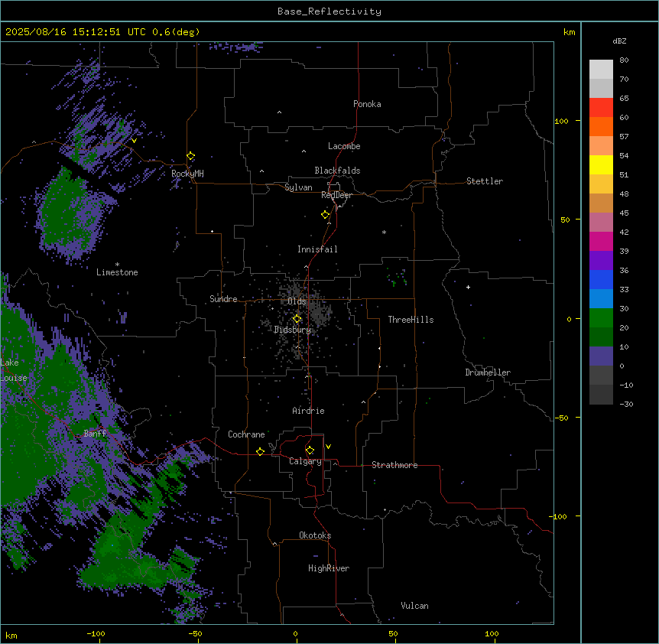The image size is (659, 644).
Task: Click the Banff label
Action: pos(95,434)
